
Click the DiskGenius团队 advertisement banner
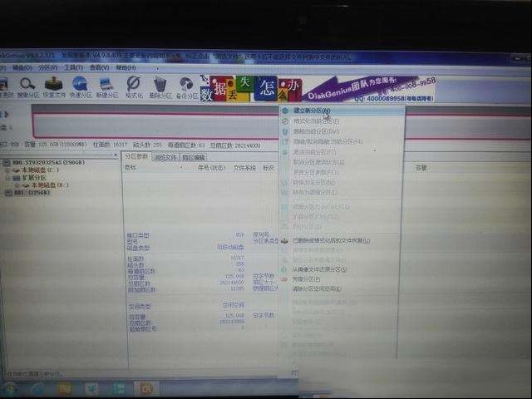pyautogui.click(x=368, y=89)
